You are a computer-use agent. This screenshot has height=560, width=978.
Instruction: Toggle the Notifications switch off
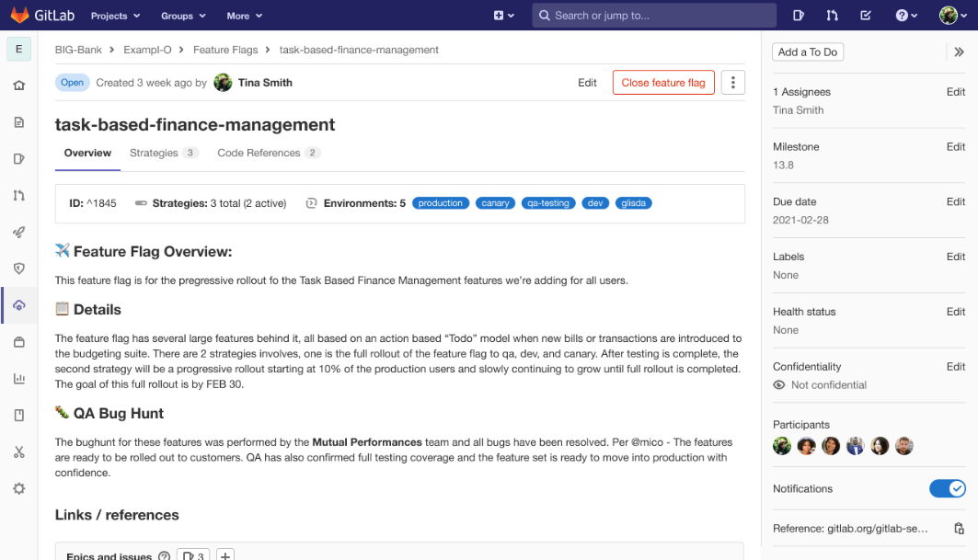pos(947,488)
